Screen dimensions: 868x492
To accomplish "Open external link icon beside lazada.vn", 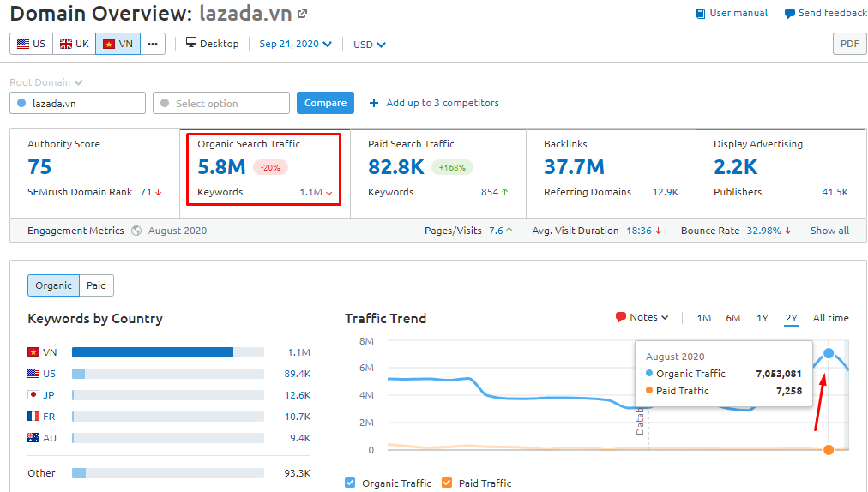I will (x=302, y=14).
